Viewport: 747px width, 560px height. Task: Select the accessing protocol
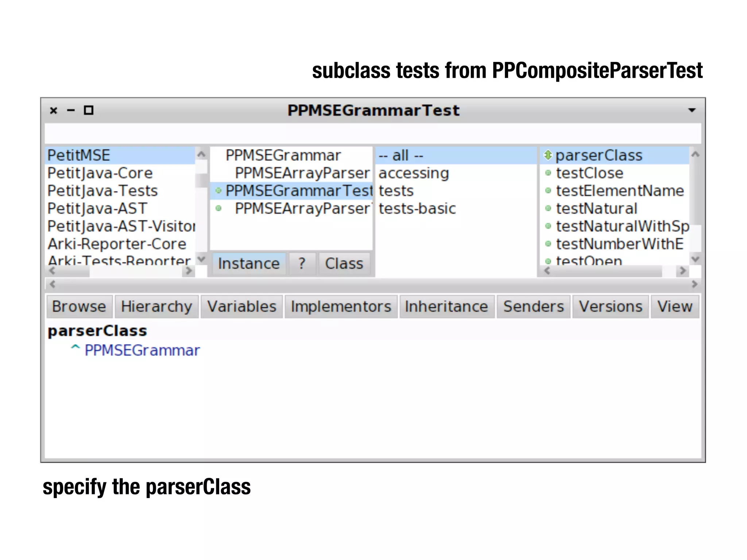pyautogui.click(x=456, y=173)
